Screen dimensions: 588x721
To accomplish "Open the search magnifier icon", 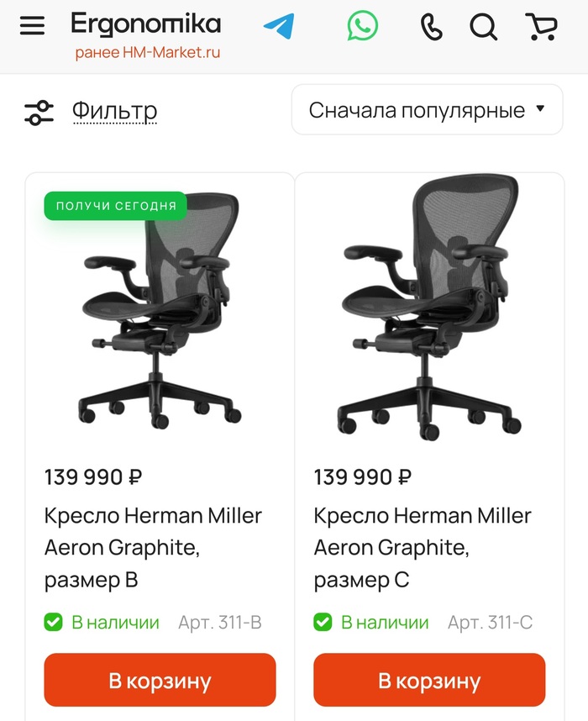I will pyautogui.click(x=483, y=27).
